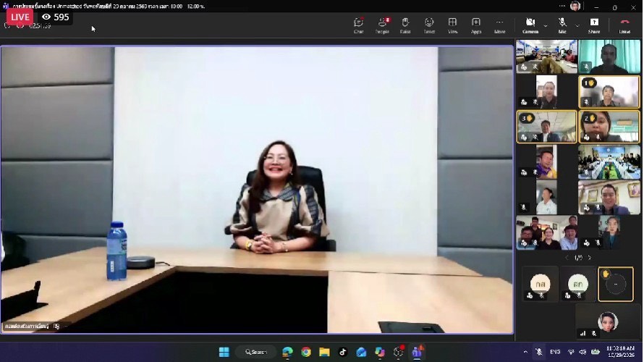Screen dimensions: 644x362
Task: Open Microsoft Edge from the taskbar
Action: click(287, 352)
